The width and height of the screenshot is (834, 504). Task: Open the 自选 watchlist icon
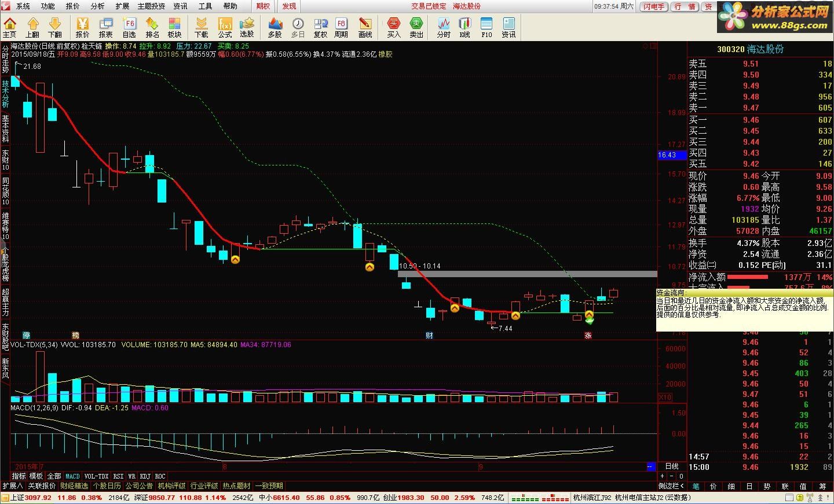tap(129, 27)
